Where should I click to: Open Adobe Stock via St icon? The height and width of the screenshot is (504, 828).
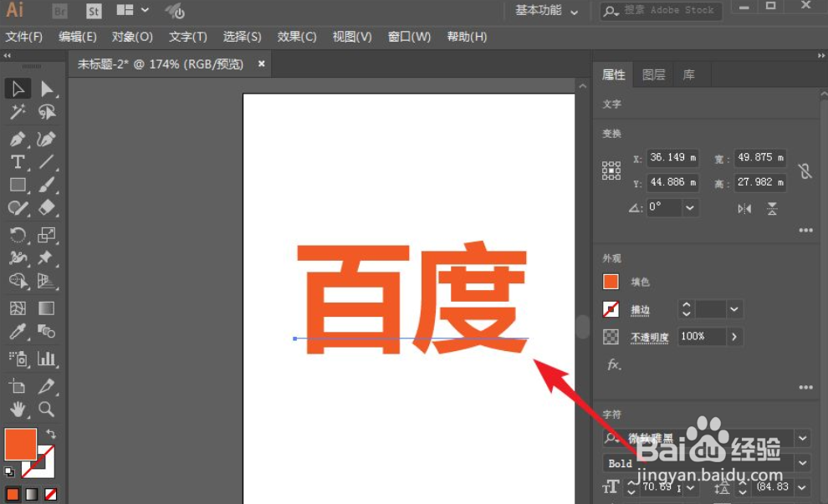pyautogui.click(x=94, y=11)
